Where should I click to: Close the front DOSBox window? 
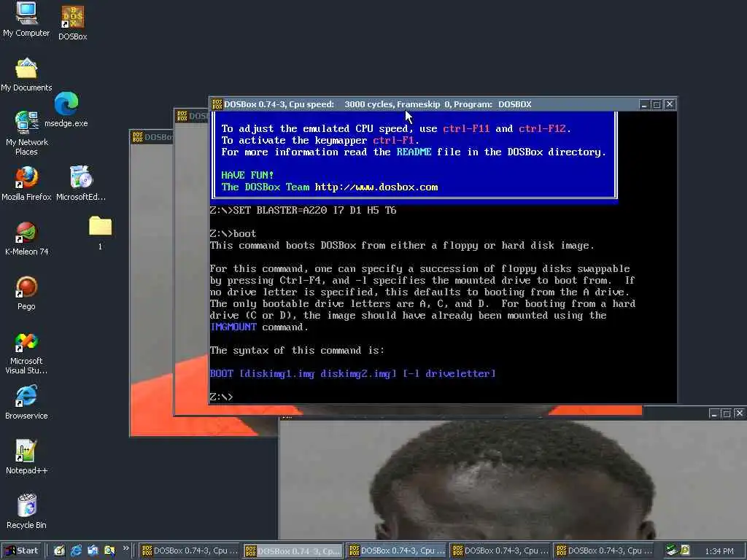[x=670, y=104]
